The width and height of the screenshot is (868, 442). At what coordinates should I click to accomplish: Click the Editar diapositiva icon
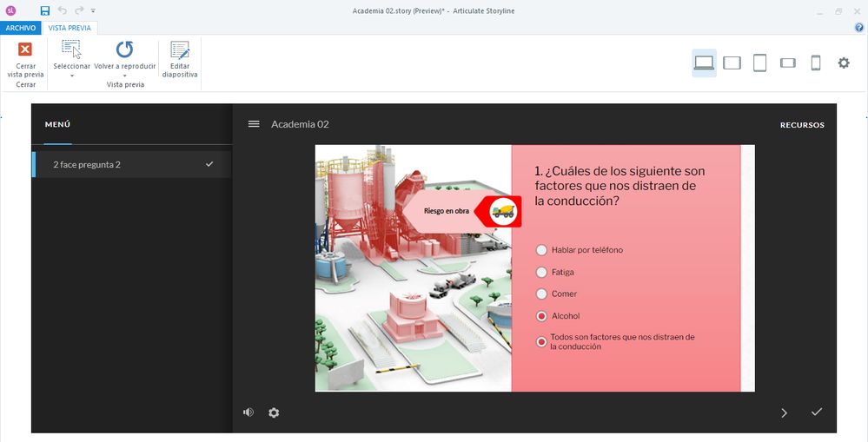(x=180, y=50)
